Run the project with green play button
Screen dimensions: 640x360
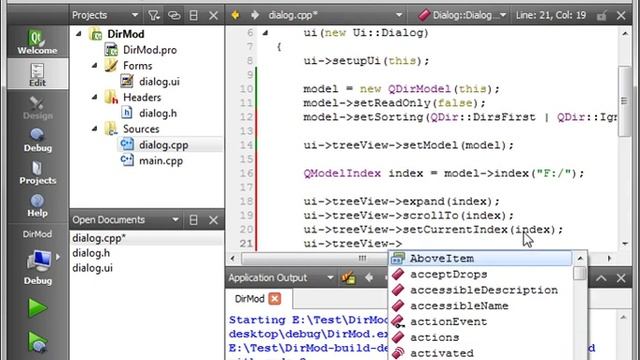tap(37, 308)
